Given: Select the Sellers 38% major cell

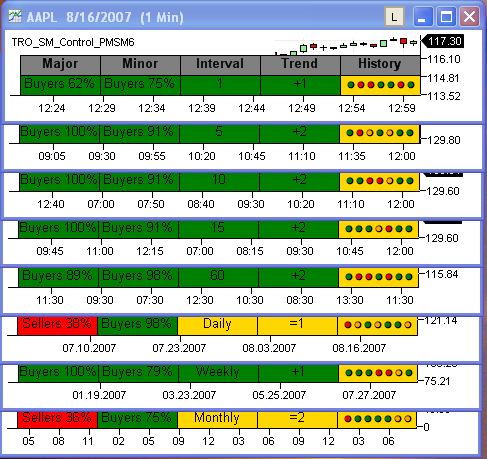Looking at the screenshot, I should [x=57, y=325].
